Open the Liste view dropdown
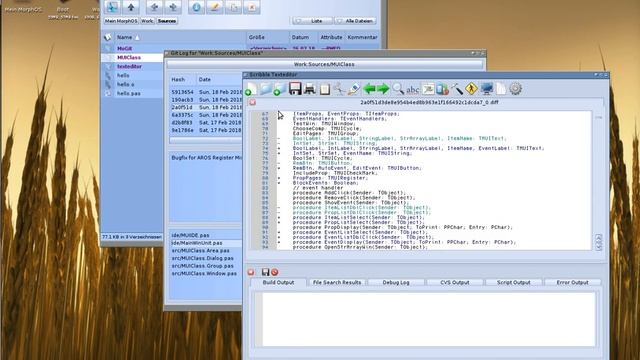Screen dimensions: 640x360 pyautogui.click(x=312, y=21)
